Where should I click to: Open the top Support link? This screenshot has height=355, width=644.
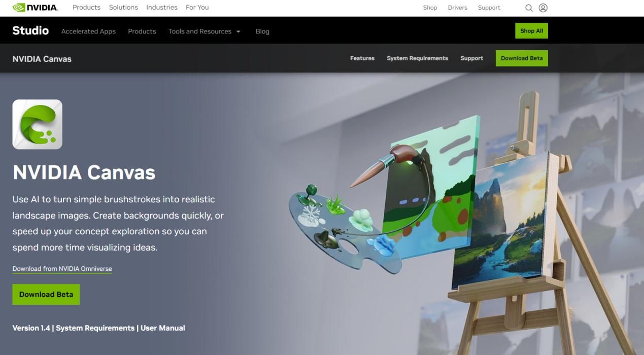[489, 8]
